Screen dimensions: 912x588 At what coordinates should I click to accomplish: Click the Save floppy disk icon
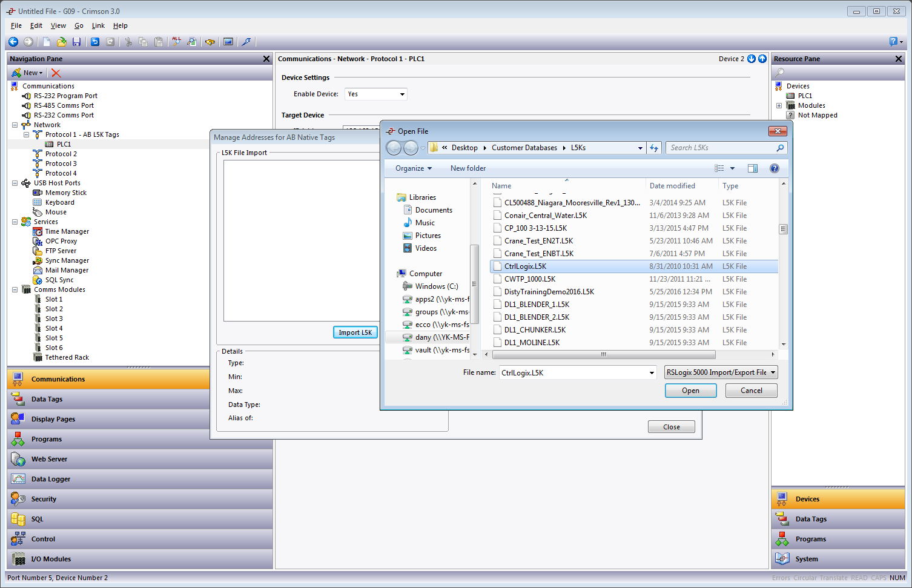pos(76,42)
